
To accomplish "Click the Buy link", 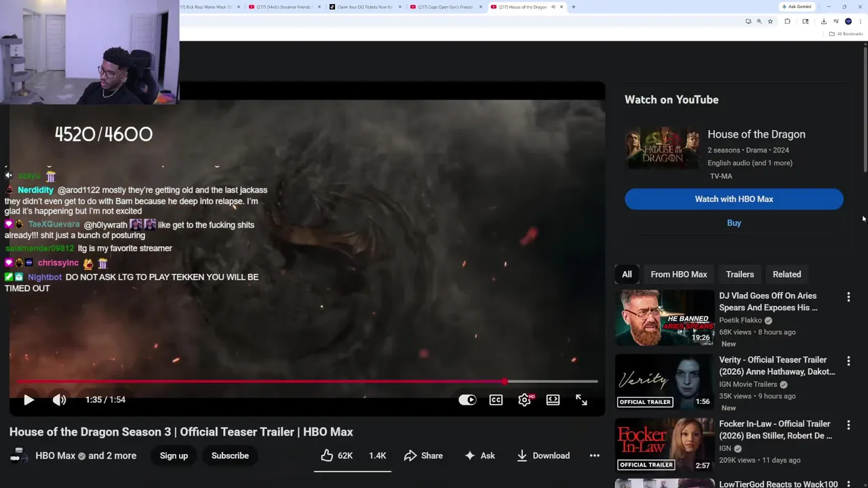I will click(x=734, y=223).
